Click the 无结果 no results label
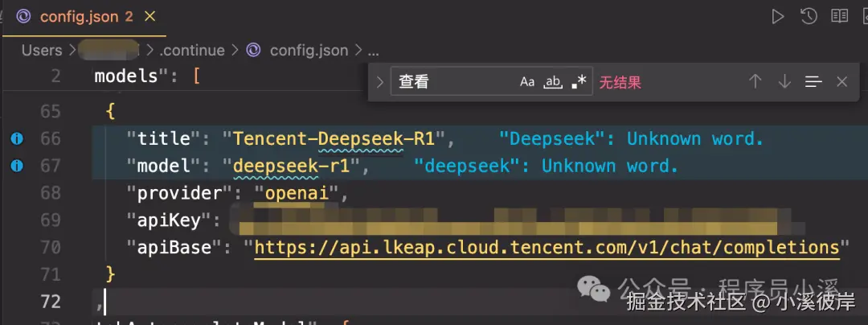Image resolution: width=868 pixels, height=325 pixels. tap(620, 83)
